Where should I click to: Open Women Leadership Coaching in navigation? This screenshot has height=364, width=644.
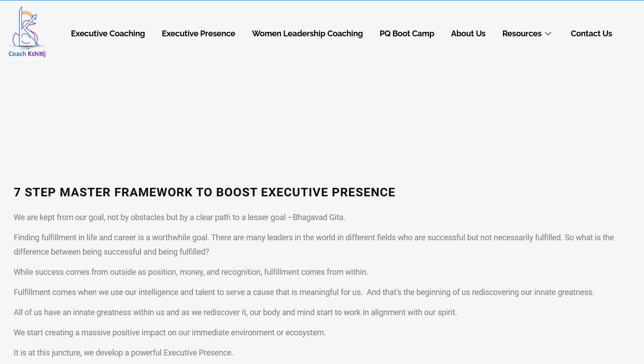click(x=307, y=34)
